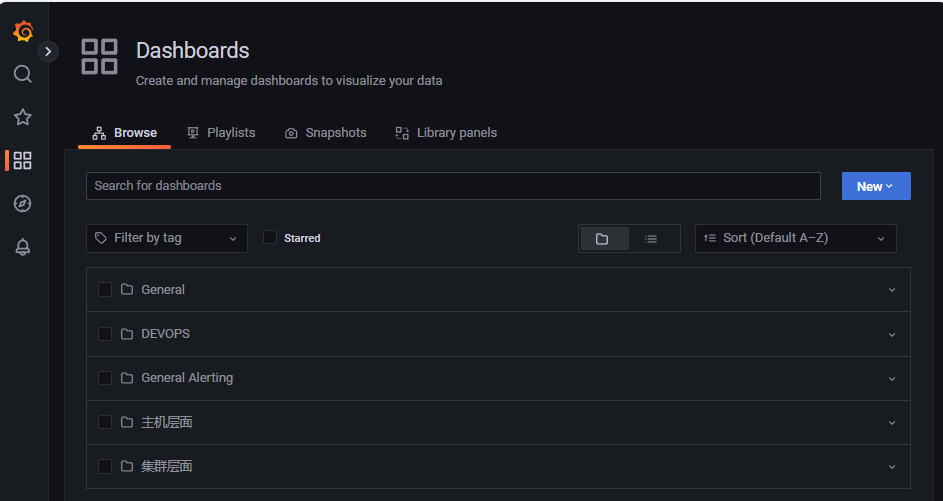Click the Dashboards grid sidebar icon
This screenshot has width=943, height=501.
coord(23,161)
